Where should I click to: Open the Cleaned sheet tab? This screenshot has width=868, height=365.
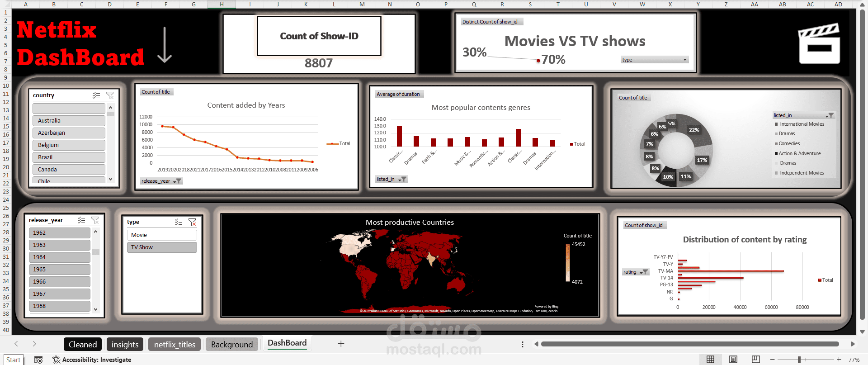pos(83,345)
